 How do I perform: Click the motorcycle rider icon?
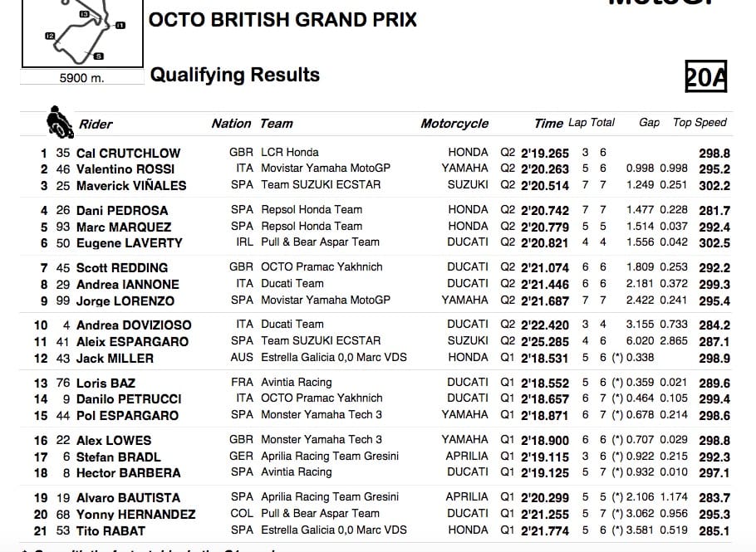57,121
